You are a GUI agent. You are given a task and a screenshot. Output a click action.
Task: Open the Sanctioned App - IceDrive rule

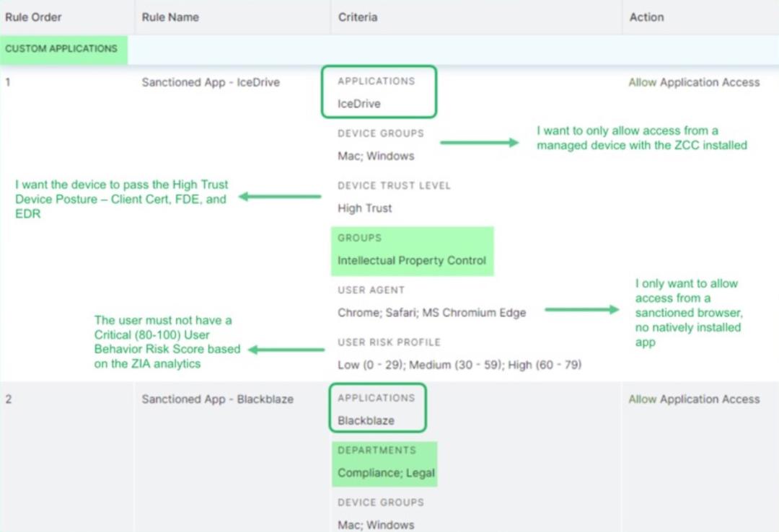[208, 82]
